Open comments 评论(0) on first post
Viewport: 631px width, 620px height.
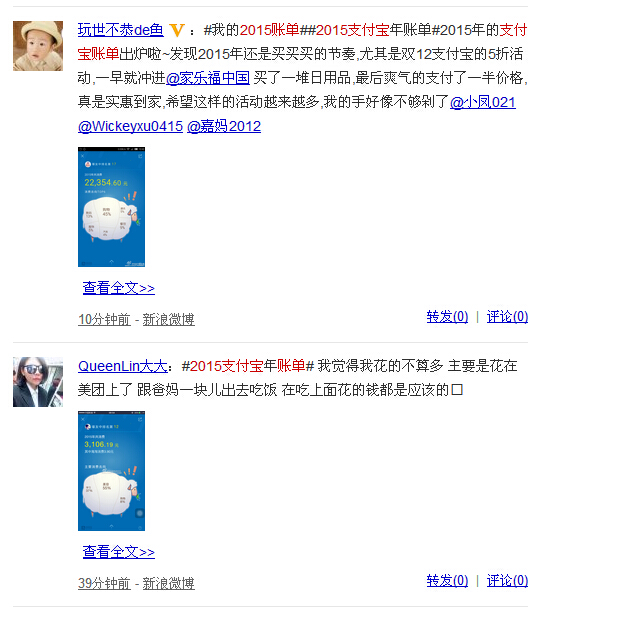(x=507, y=317)
